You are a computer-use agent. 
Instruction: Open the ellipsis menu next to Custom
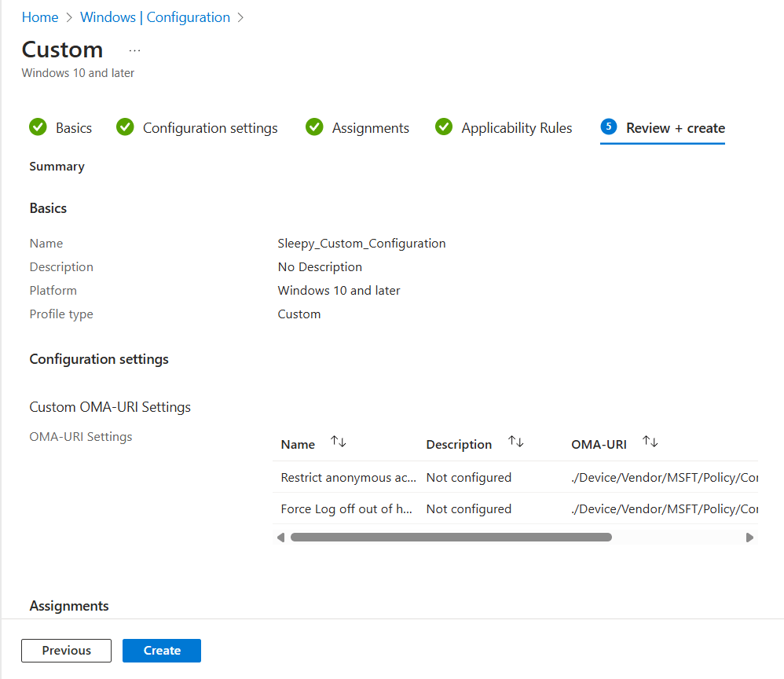pos(134,50)
